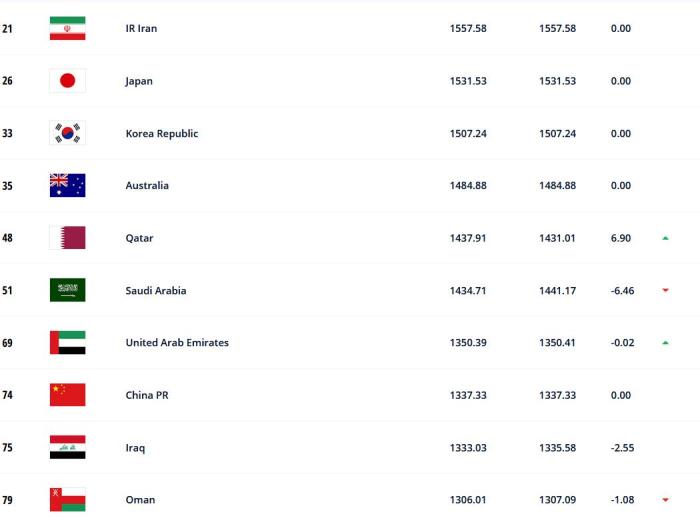The image size is (700, 520).
Task: Open the IR Iran team link
Action: click(x=141, y=28)
